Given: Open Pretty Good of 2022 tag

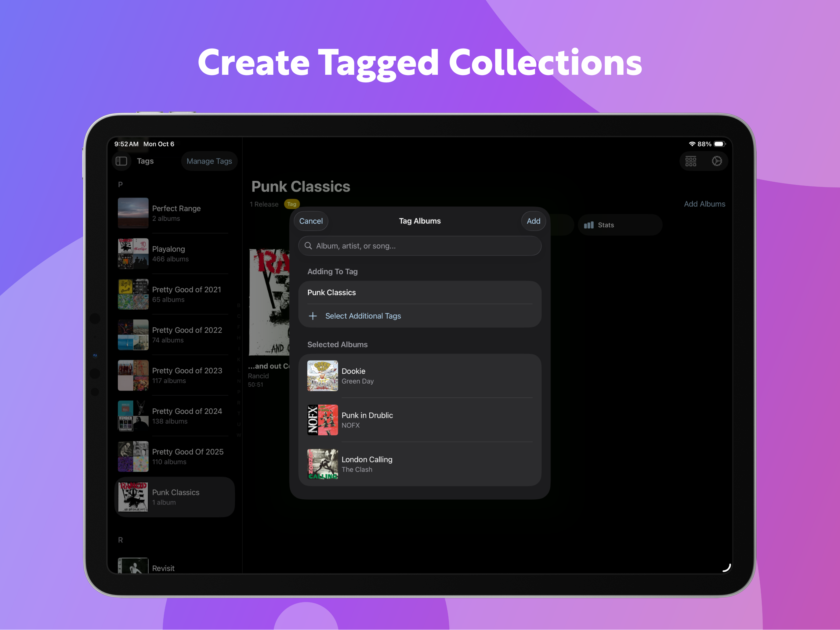Looking at the screenshot, I should [x=175, y=335].
